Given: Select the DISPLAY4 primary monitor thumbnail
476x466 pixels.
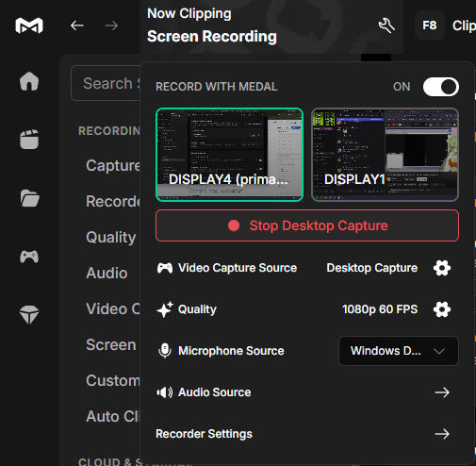Looking at the screenshot, I should point(229,155).
